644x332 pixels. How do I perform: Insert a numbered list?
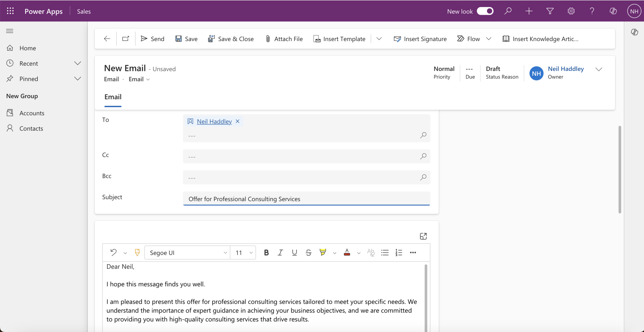pos(399,253)
